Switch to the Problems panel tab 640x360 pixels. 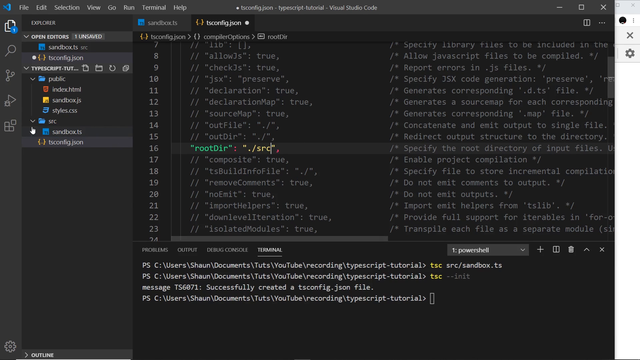click(155, 250)
